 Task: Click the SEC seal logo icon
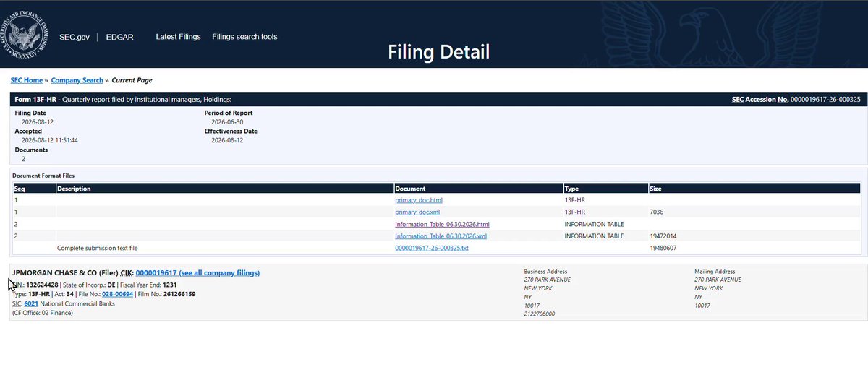[30, 34]
